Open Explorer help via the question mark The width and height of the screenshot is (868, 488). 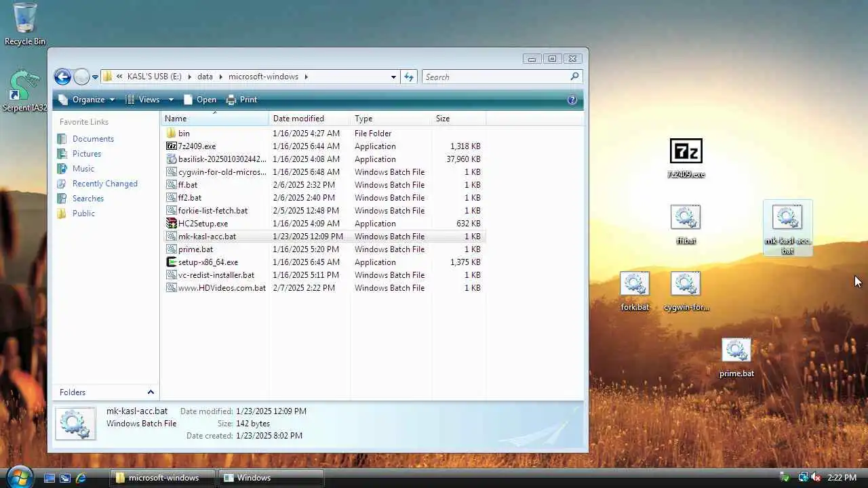click(572, 100)
